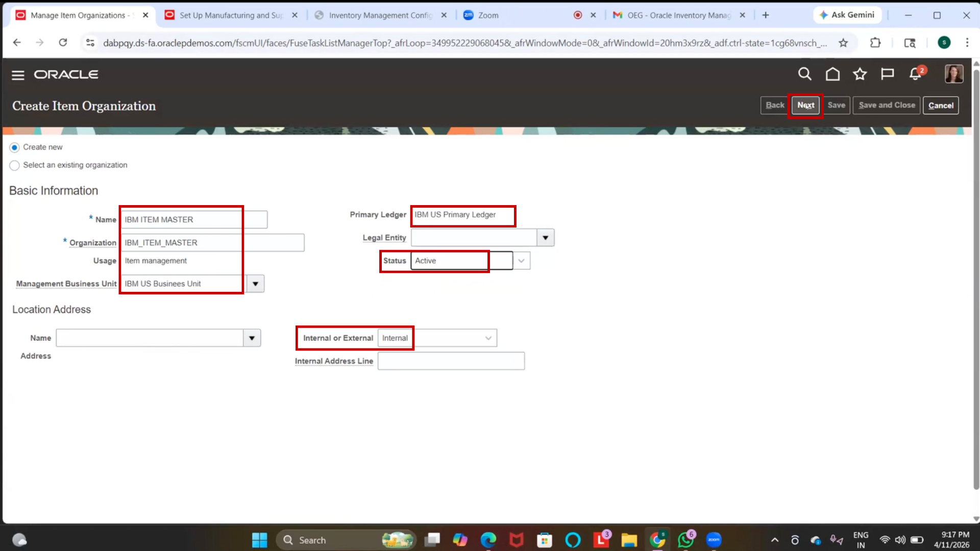980x551 pixels.
Task: Go to Oracle home page icon
Action: coord(832,74)
